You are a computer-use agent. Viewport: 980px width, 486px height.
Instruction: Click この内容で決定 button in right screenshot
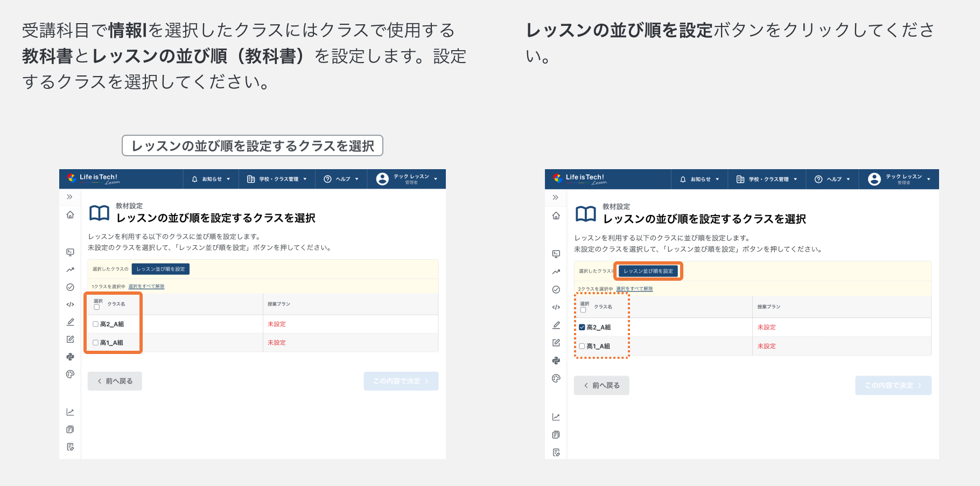click(x=893, y=385)
